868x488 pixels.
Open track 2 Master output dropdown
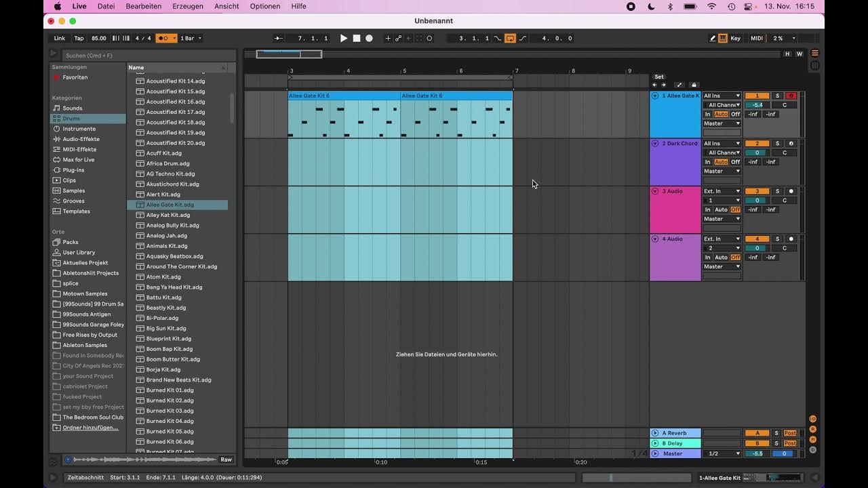[722, 171]
